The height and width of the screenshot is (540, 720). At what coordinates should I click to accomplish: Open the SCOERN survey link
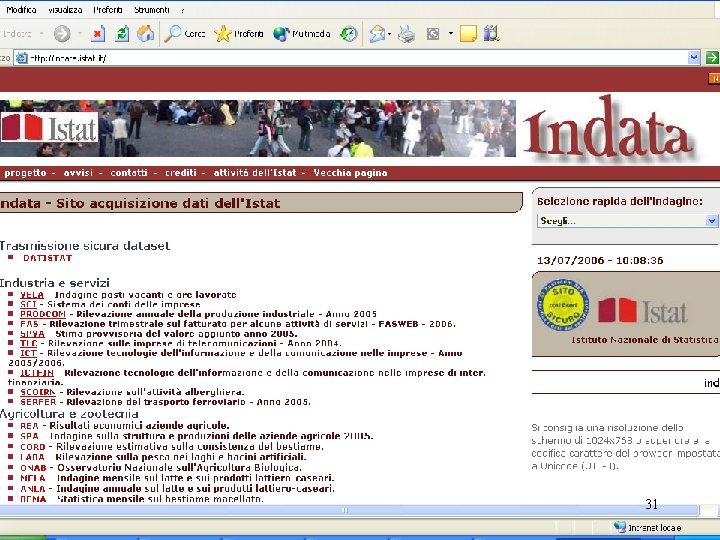pyautogui.click(x=38, y=392)
